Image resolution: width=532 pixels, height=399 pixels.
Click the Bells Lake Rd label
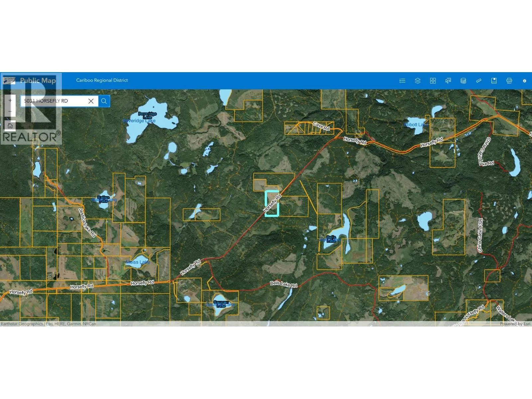283,284
